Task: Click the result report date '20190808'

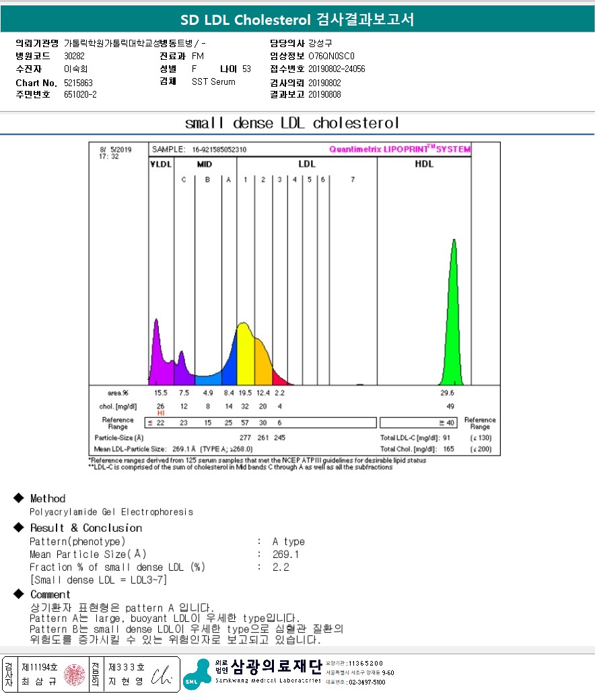Action: point(324,95)
